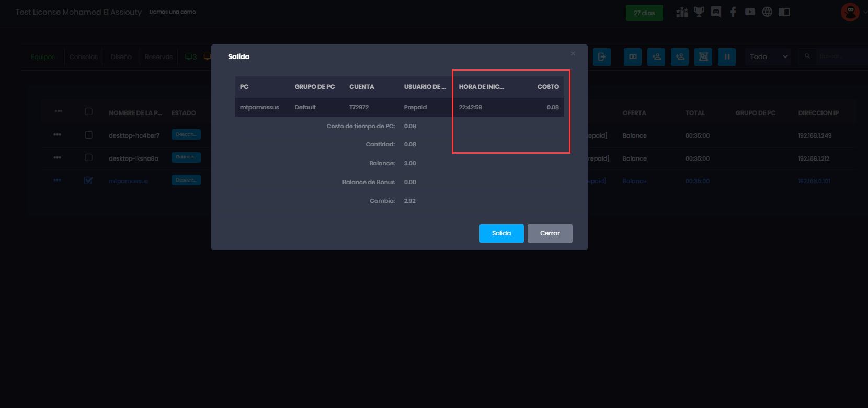Open table header three-dots menu

(x=58, y=111)
